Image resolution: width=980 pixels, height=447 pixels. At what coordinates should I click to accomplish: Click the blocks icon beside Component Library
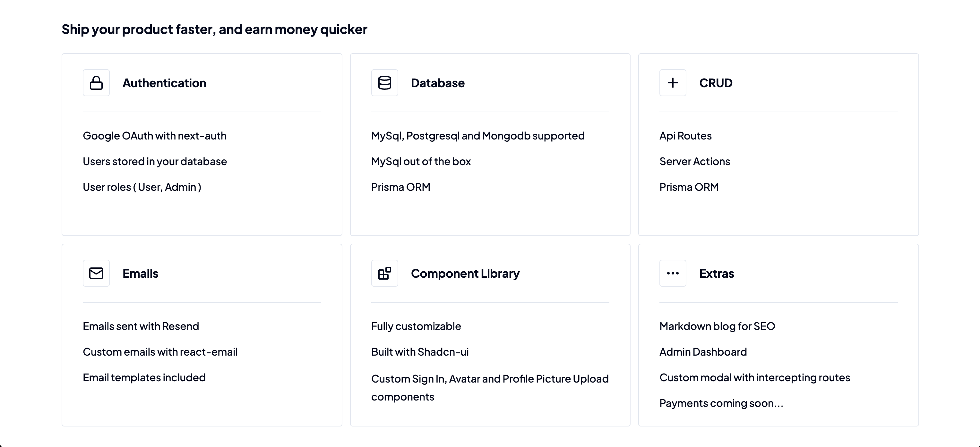pyautogui.click(x=385, y=273)
